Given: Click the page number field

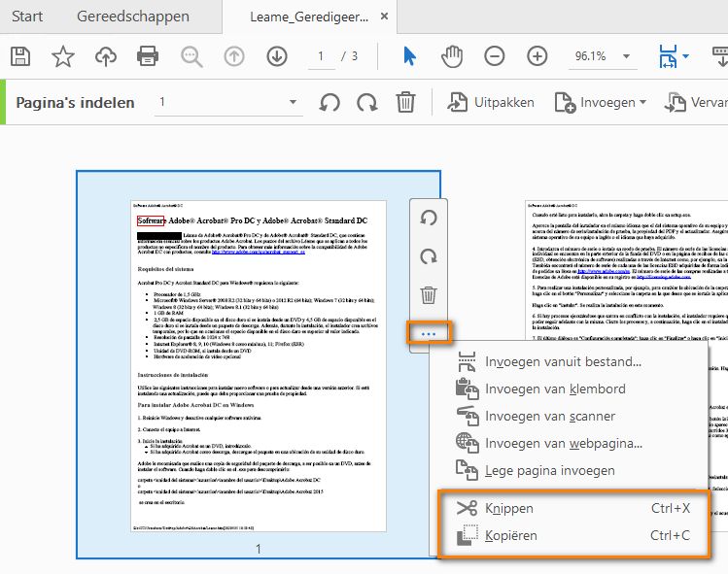Looking at the screenshot, I should pos(322,56).
